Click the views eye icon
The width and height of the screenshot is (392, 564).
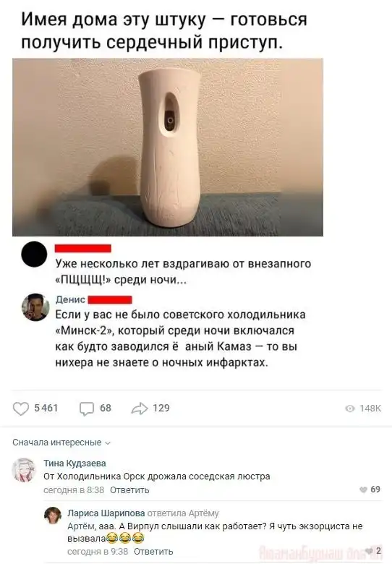click(350, 409)
